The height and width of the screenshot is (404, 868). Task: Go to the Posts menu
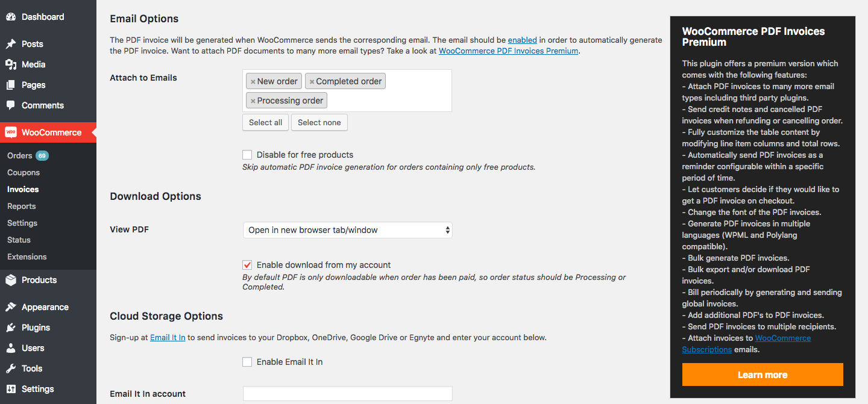pyautogui.click(x=48, y=44)
